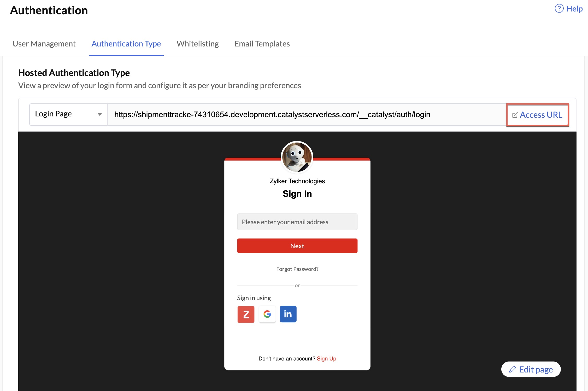Click the LinkedIn sign-in provider icon
This screenshot has width=588, height=391.
pos(288,314)
